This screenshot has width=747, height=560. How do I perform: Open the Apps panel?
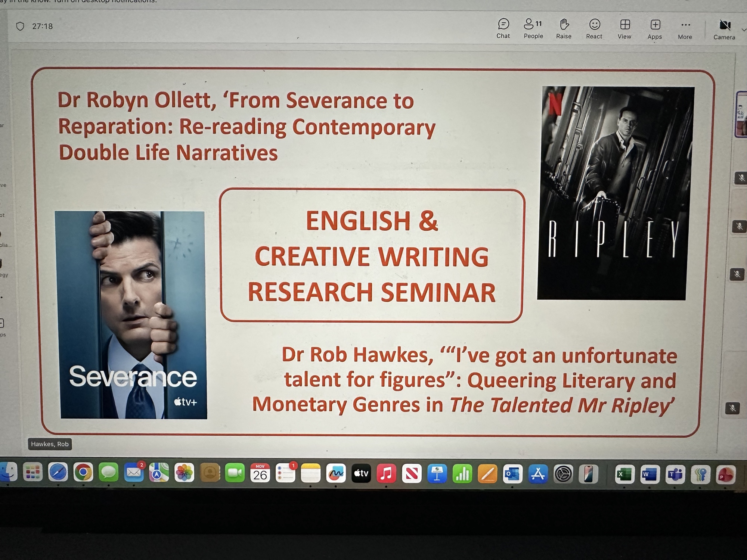[655, 28]
